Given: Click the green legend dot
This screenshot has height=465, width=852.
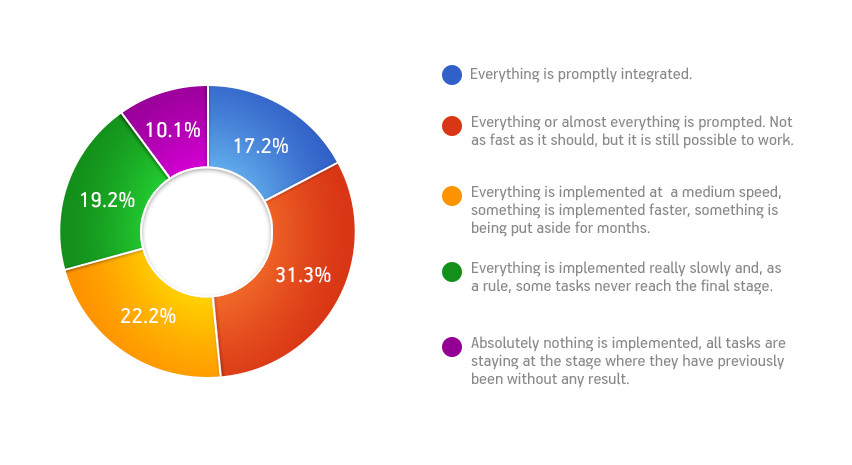Looking at the screenshot, I should [452, 272].
